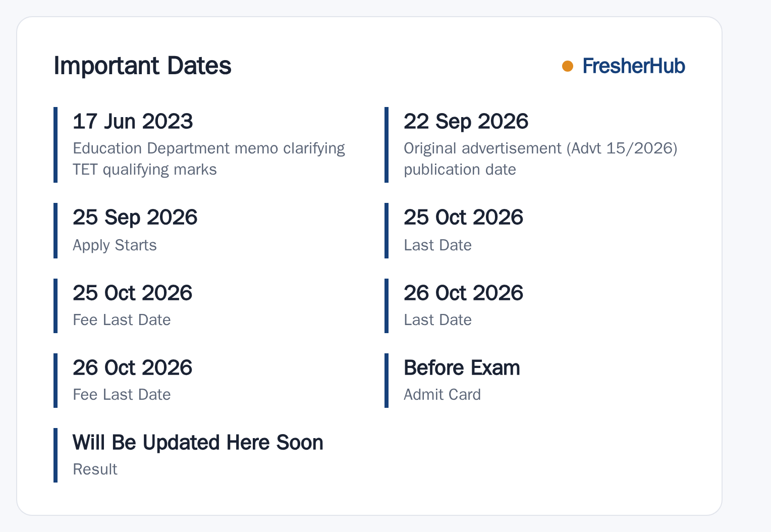Screen dimensions: 771x532
Task: Select the 22 Sep 2026 date entry
Action: 466,121
